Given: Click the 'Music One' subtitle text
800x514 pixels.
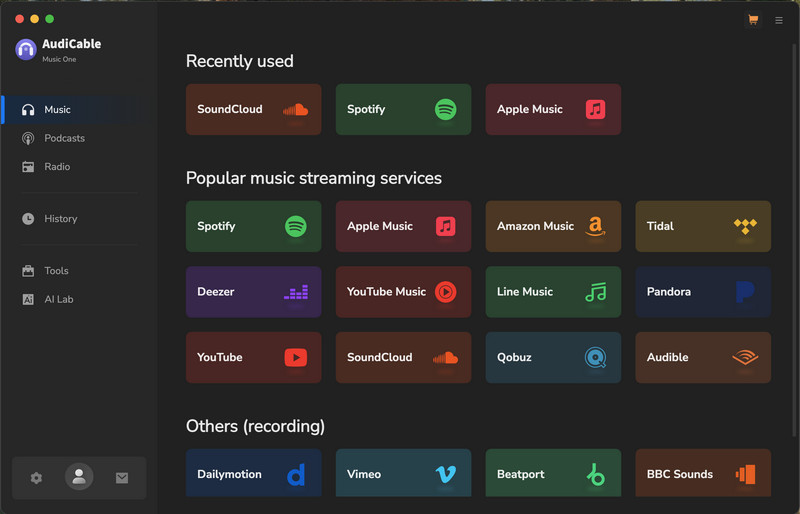Looking at the screenshot, I should coord(59,59).
